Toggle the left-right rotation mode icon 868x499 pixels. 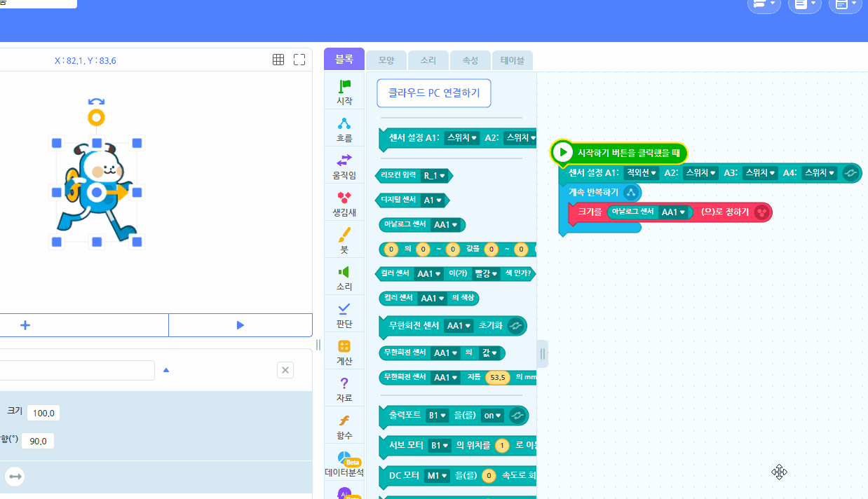(15, 477)
